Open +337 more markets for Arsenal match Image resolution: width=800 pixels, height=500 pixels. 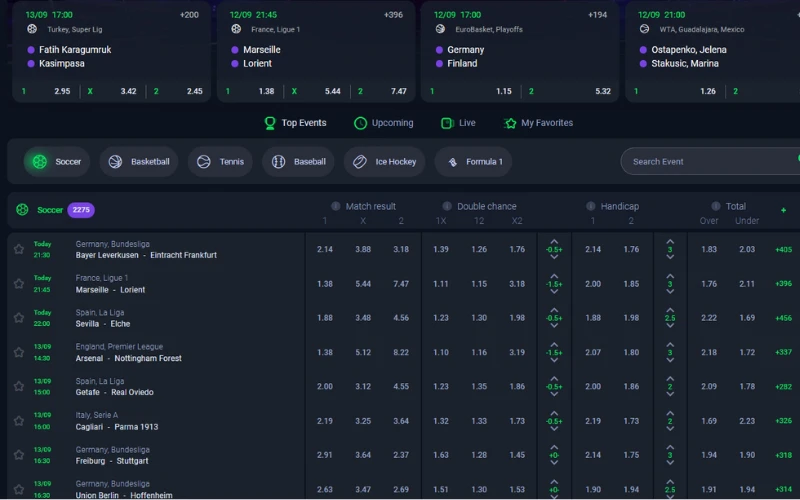pos(784,352)
